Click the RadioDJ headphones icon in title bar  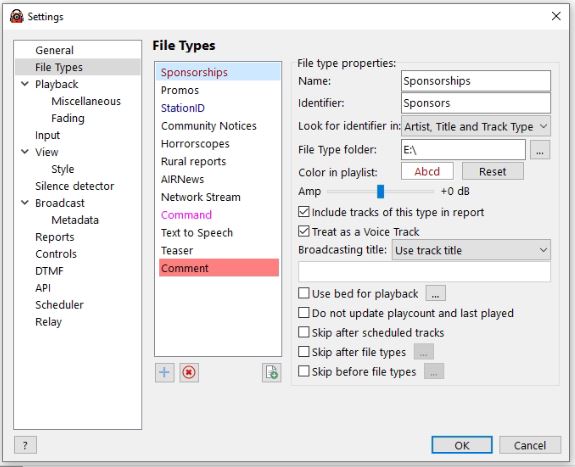tap(17, 17)
